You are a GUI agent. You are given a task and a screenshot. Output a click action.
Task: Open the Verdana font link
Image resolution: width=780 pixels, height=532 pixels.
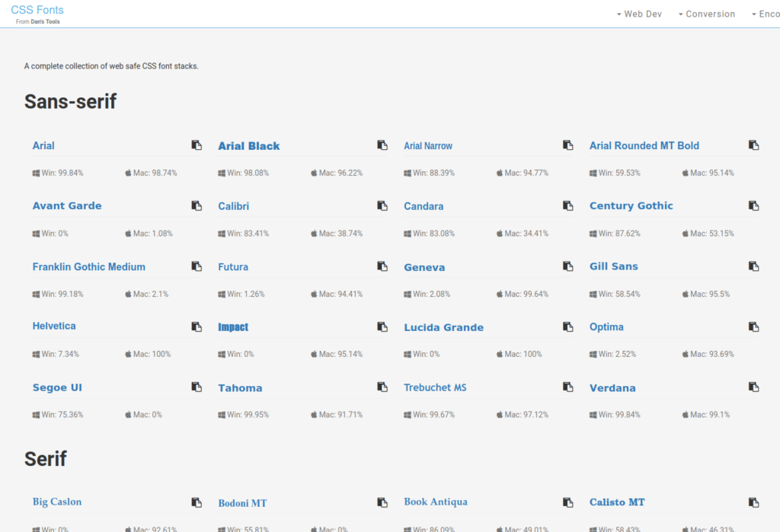pyautogui.click(x=612, y=388)
